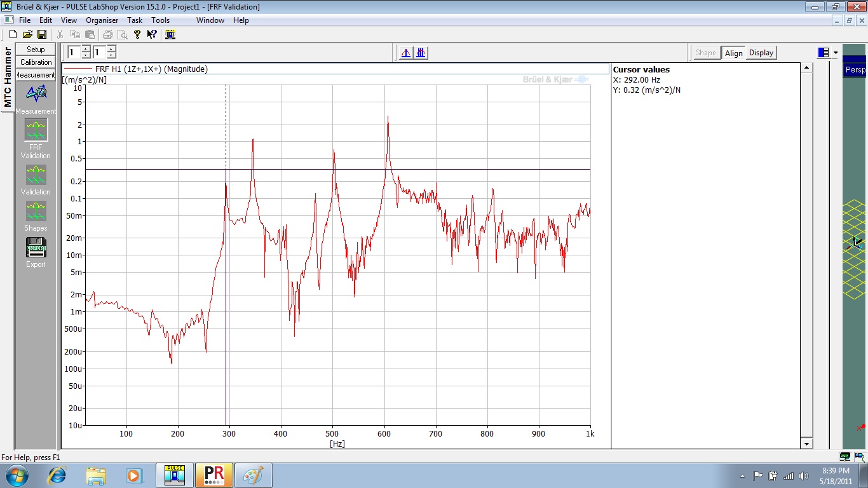Click the blue layout panel icon
This screenshot has height=488, width=868.
click(x=824, y=53)
